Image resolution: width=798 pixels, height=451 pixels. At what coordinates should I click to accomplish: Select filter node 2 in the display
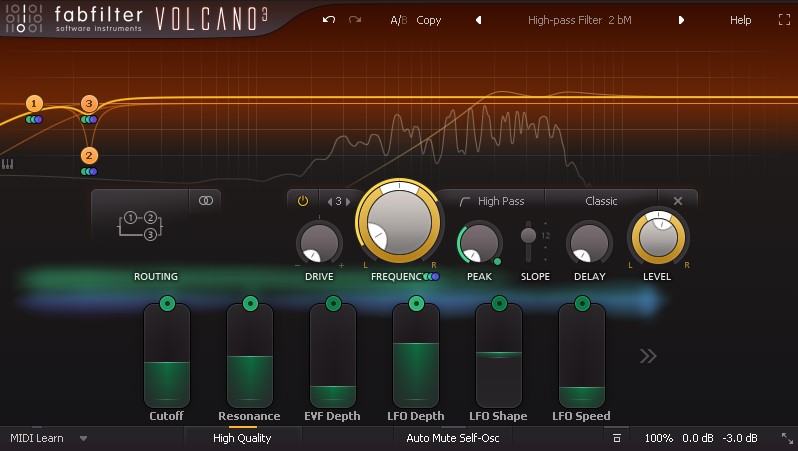point(89,155)
